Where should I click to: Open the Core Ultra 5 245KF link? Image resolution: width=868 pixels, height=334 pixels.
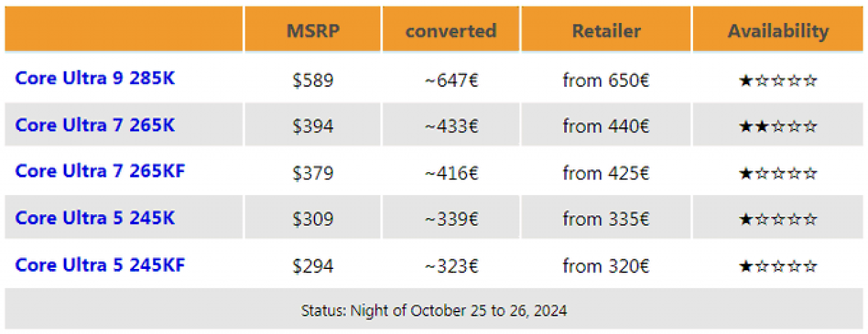100,265
